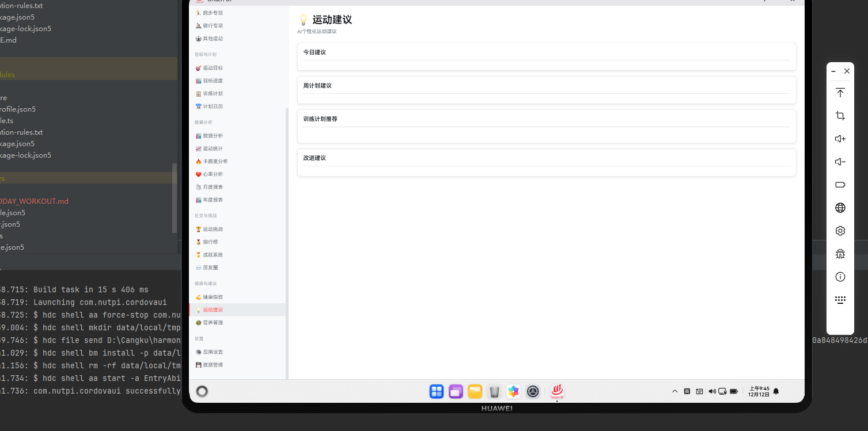Close the emulator toolbar panel
The height and width of the screenshot is (431, 868).
[847, 71]
